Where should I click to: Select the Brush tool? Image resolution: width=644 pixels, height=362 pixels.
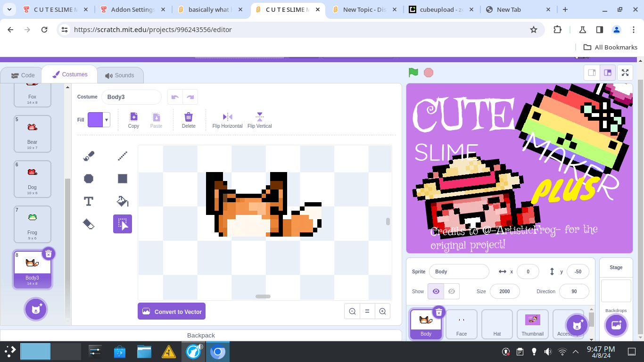pyautogui.click(x=88, y=156)
